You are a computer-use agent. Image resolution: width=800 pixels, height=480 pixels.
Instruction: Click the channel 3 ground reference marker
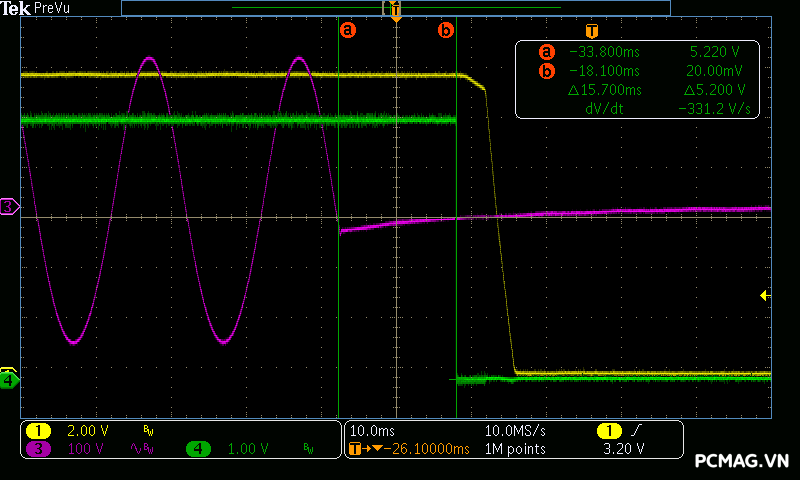[x=9, y=207]
